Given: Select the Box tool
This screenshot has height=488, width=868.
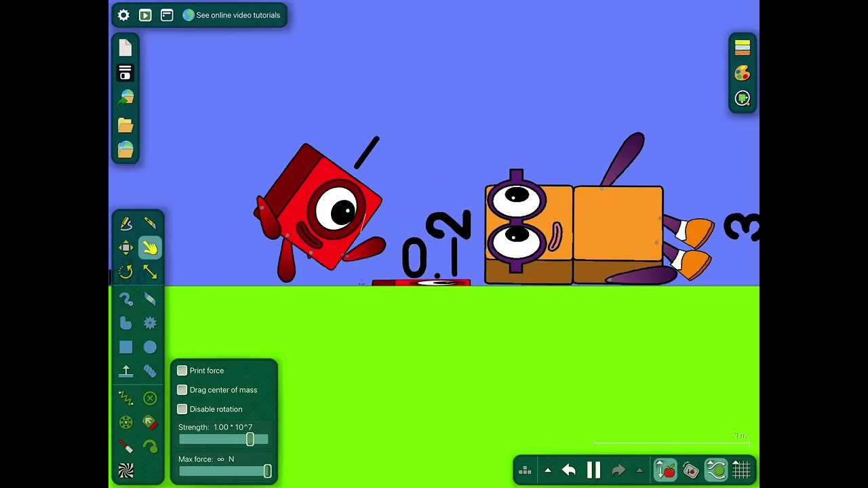Looking at the screenshot, I should point(126,348).
